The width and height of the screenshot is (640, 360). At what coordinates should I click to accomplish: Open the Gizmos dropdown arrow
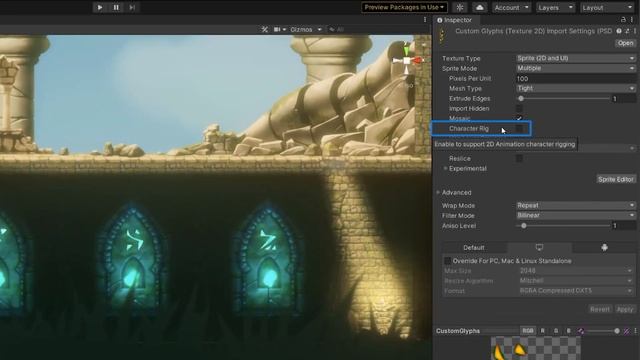(320, 29)
